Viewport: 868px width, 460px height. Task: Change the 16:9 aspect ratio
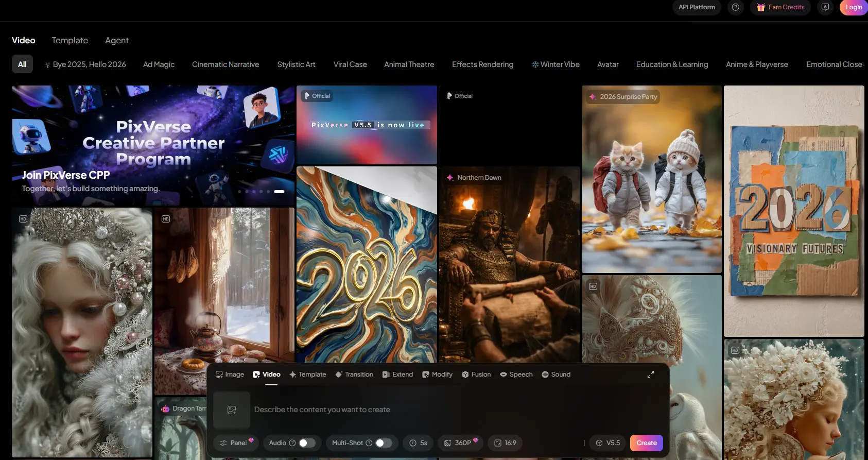(x=505, y=443)
